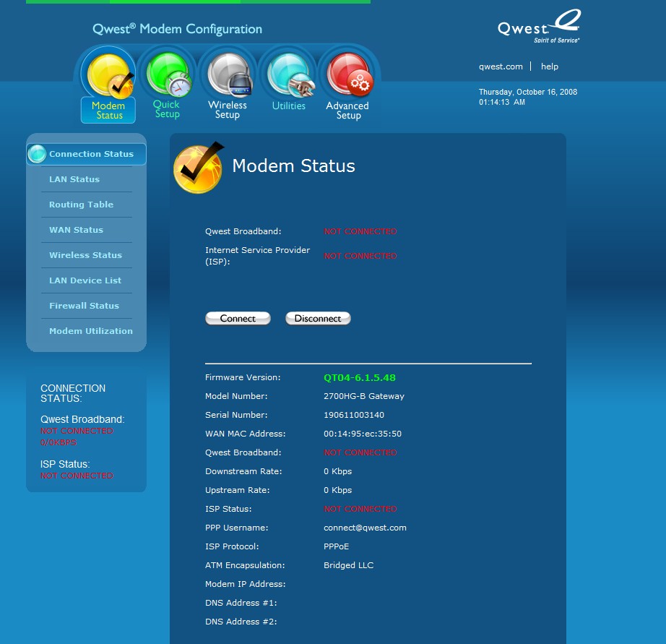
Task: Click the Qwest Modem Configuration title
Action: click(x=177, y=29)
